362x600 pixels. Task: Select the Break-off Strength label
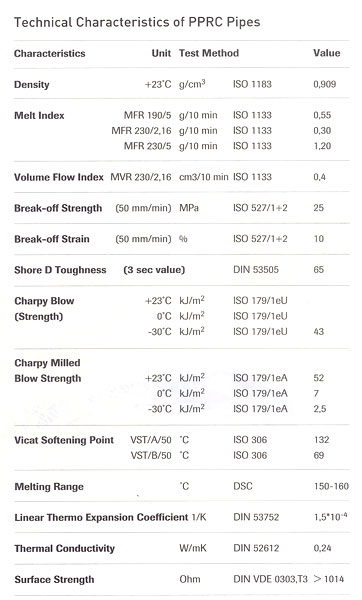58,208
